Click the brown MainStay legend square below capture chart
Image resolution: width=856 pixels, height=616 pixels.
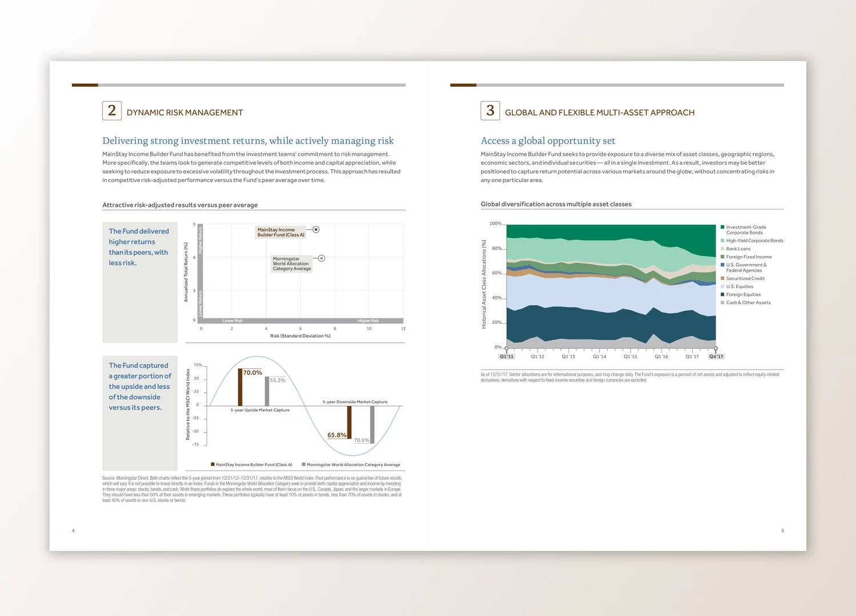(213, 464)
